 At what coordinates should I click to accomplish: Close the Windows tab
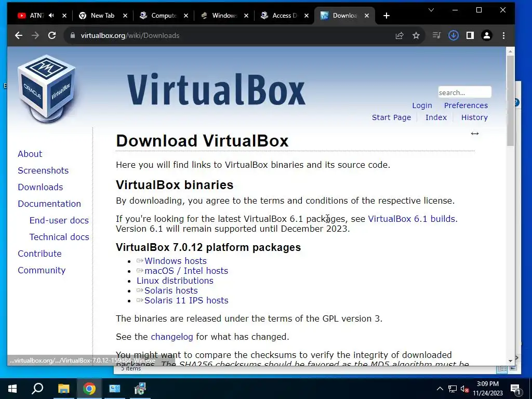246,16
